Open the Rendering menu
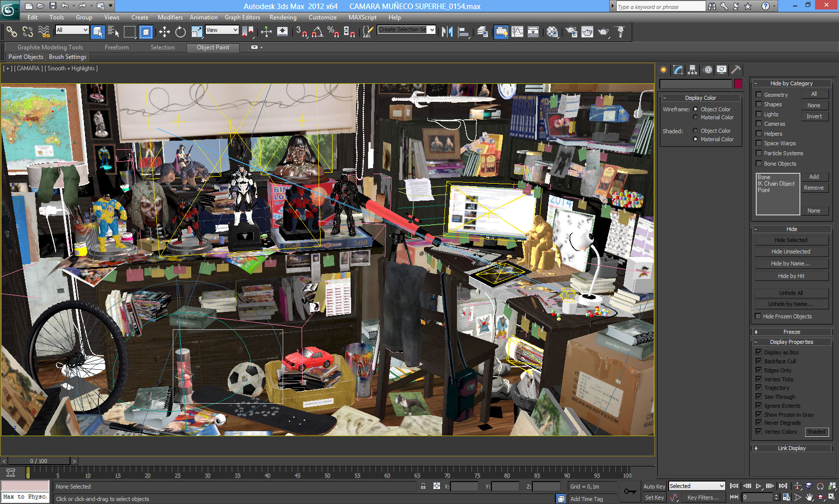 click(283, 17)
